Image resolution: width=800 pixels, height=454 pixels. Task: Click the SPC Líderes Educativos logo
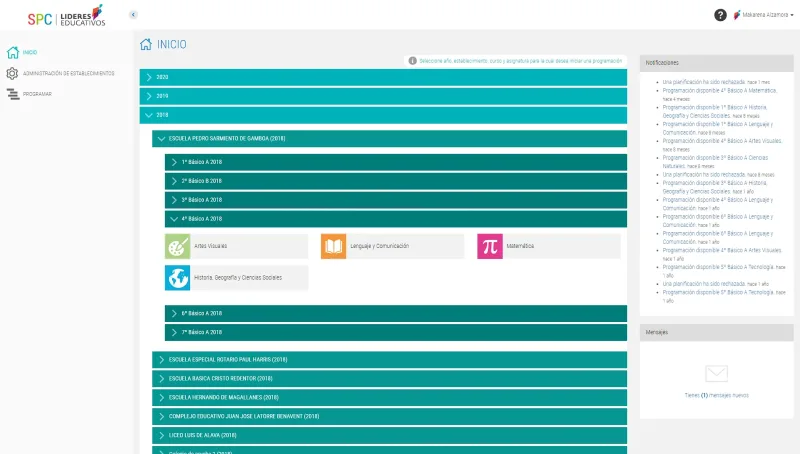point(66,16)
